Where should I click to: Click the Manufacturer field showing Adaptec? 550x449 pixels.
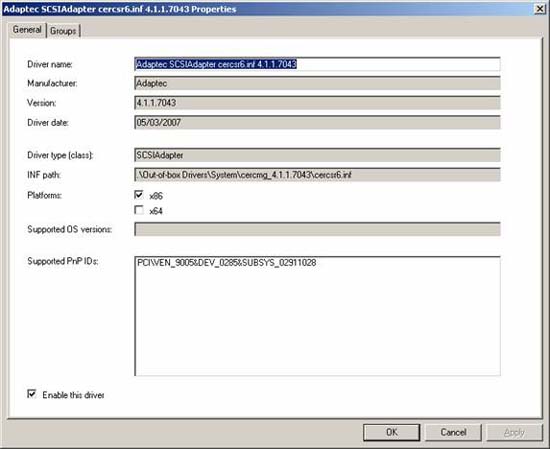(317, 83)
